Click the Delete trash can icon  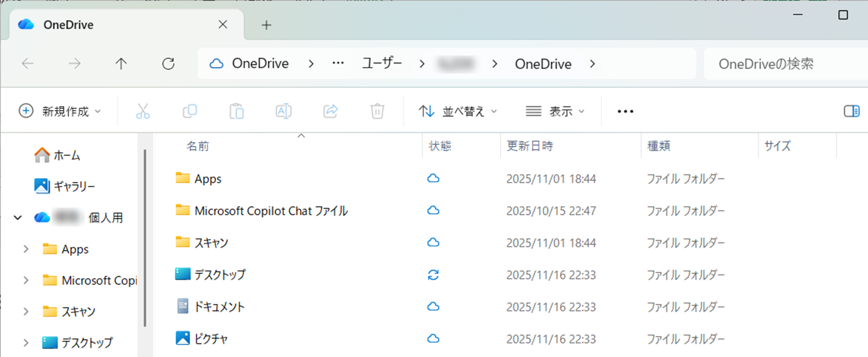[377, 111]
